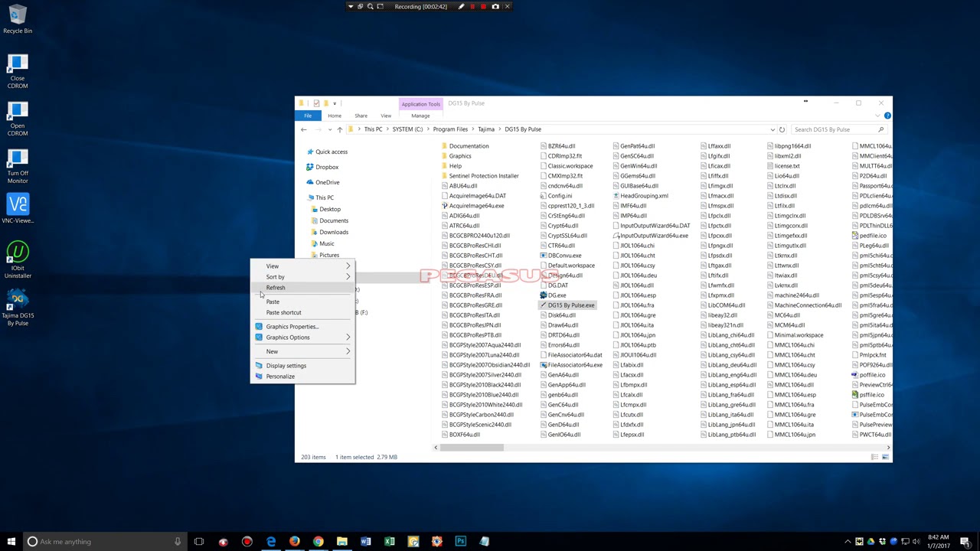
Task: Launch Tajima DG15 By Pulse desktop shortcut
Action: (17, 308)
